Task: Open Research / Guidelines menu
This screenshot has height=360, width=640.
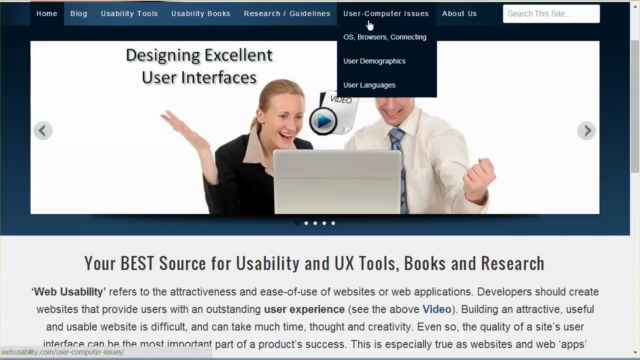Action: (287, 13)
